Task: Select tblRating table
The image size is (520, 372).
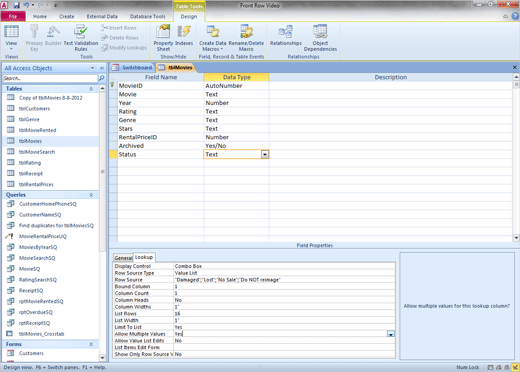Action: [x=30, y=163]
